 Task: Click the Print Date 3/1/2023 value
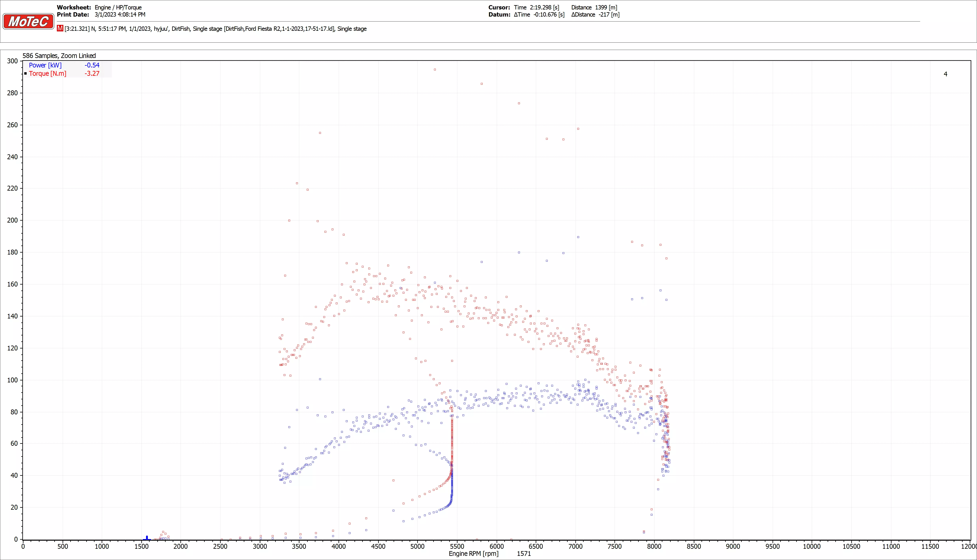[120, 15]
